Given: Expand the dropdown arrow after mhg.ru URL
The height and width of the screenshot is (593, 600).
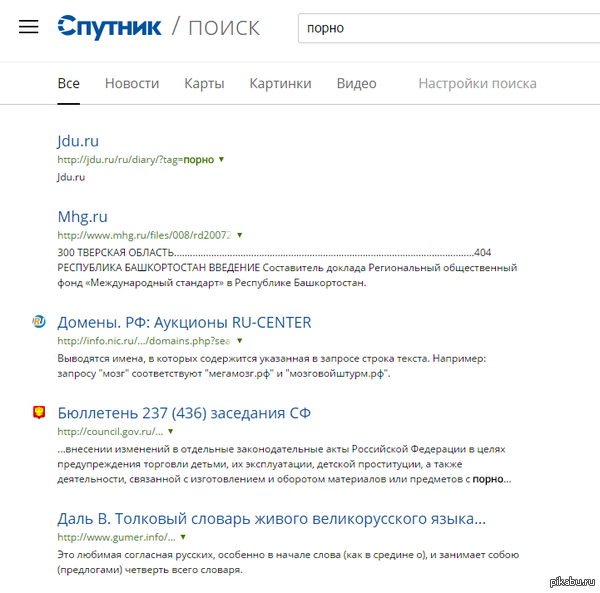Looking at the screenshot, I should click(x=240, y=235).
